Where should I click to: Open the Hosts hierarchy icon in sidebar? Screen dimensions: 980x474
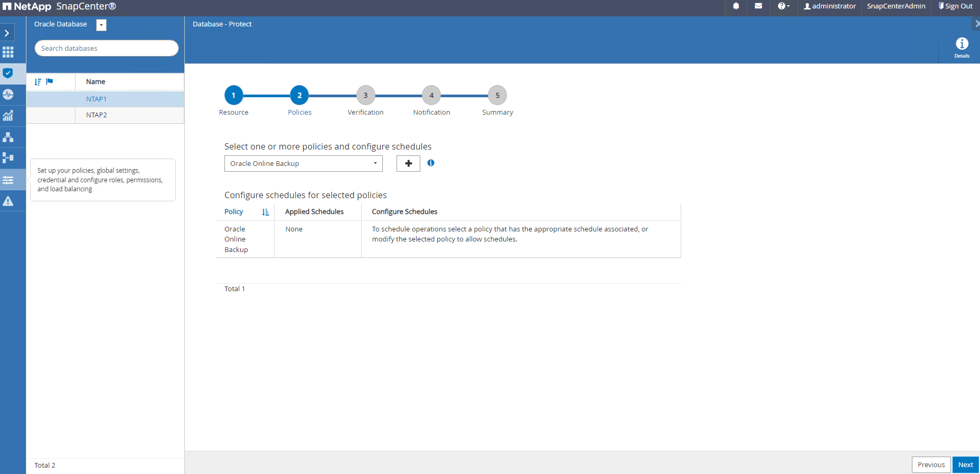(x=8, y=137)
